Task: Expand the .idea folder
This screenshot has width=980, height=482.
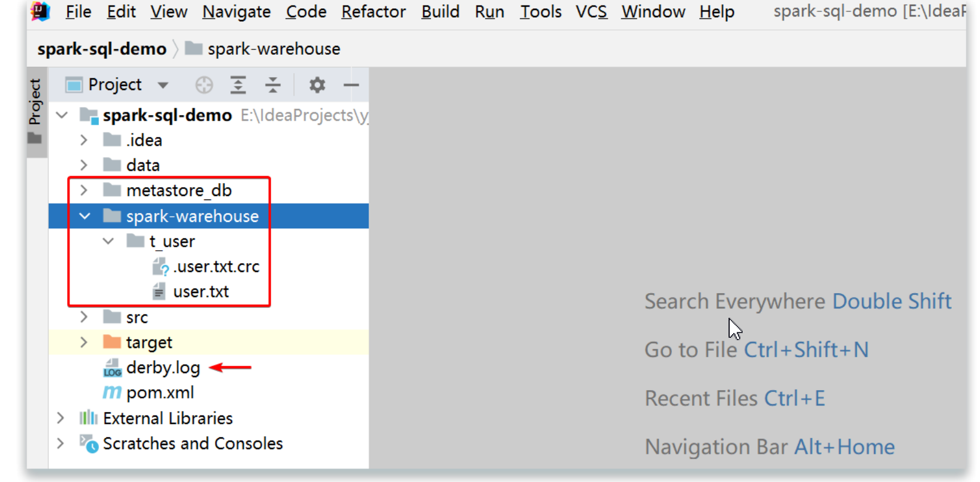Action: tap(84, 140)
